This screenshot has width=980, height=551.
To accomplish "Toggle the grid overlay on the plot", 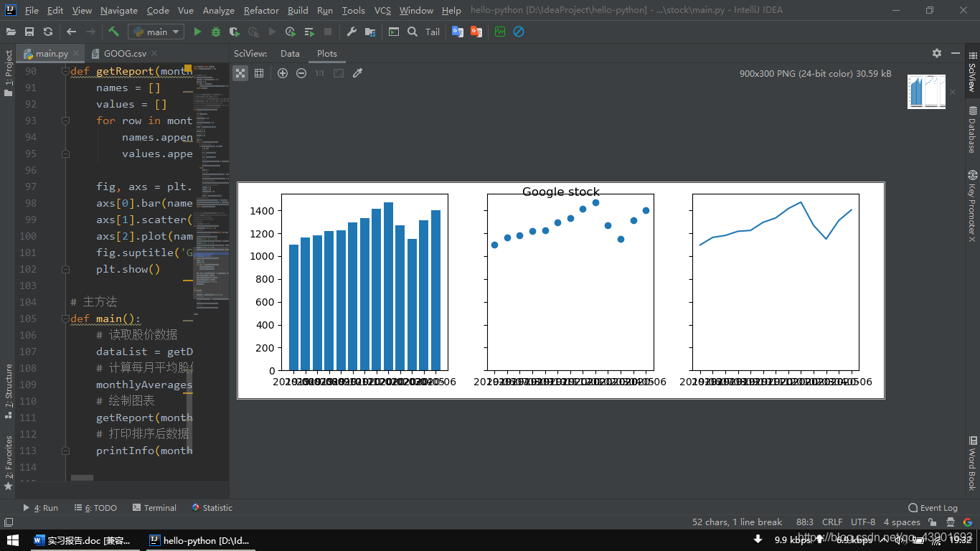I will coord(259,73).
